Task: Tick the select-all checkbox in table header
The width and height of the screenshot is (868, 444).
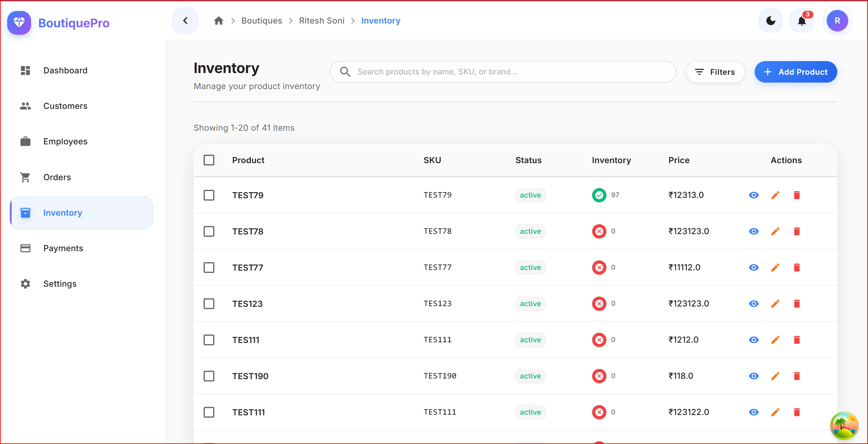Action: coord(209,160)
